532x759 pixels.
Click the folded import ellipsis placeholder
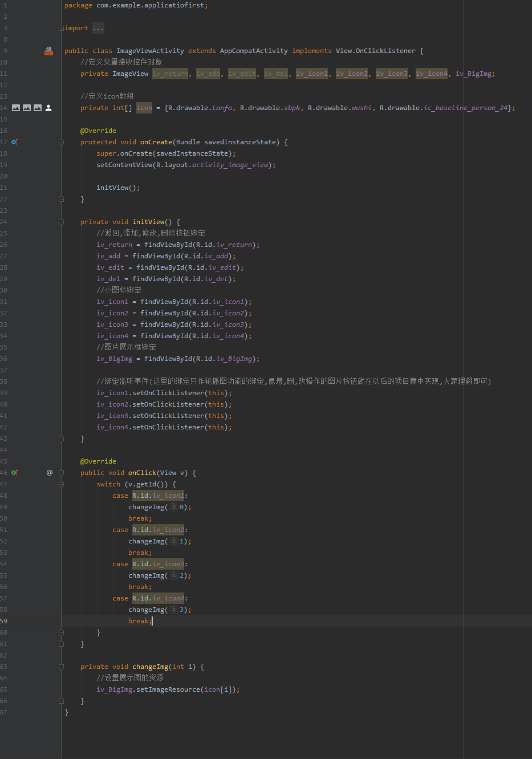tap(98, 28)
